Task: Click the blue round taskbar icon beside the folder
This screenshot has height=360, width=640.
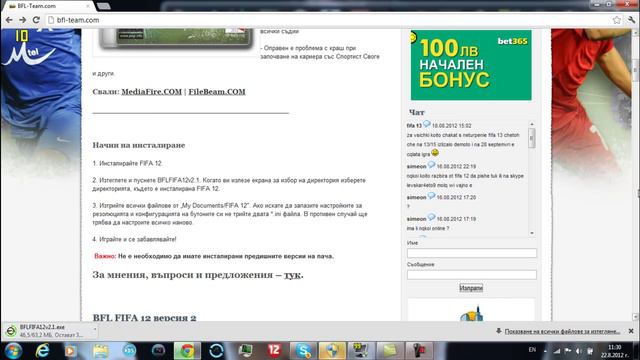Action: [129, 351]
